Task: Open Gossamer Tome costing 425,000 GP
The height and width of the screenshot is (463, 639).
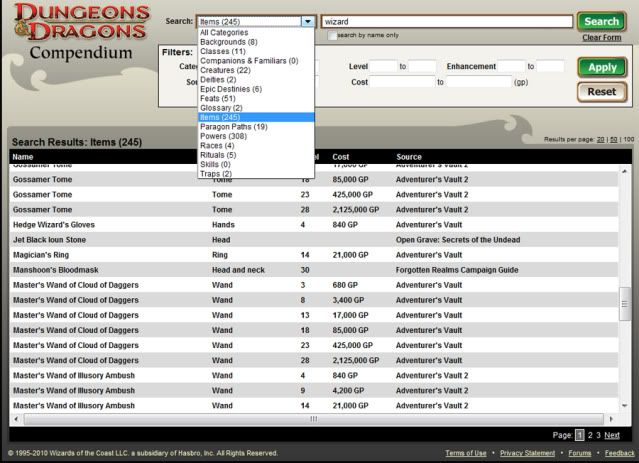Action: point(42,194)
